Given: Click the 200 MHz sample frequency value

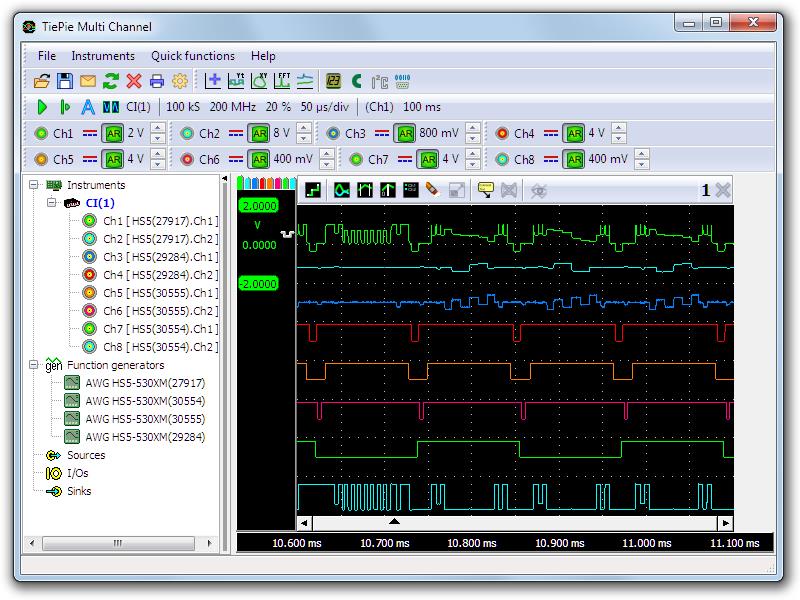Looking at the screenshot, I should 233,107.
